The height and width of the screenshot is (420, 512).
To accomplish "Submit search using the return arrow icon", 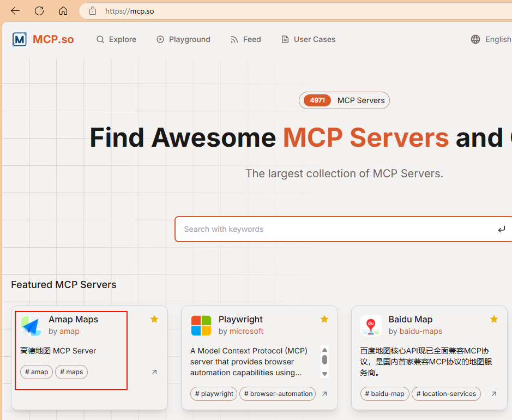I will click(502, 229).
